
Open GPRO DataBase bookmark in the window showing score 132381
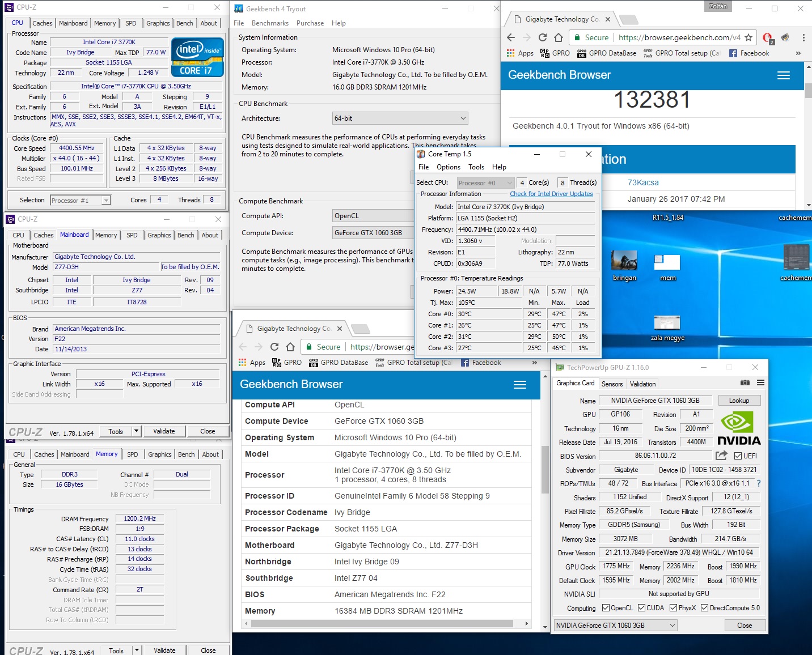[607, 53]
